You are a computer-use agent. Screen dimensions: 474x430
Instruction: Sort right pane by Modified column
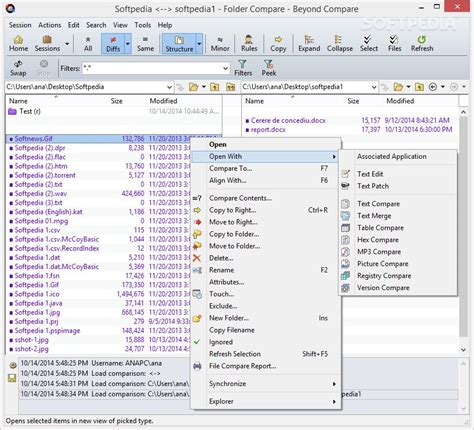(x=400, y=101)
